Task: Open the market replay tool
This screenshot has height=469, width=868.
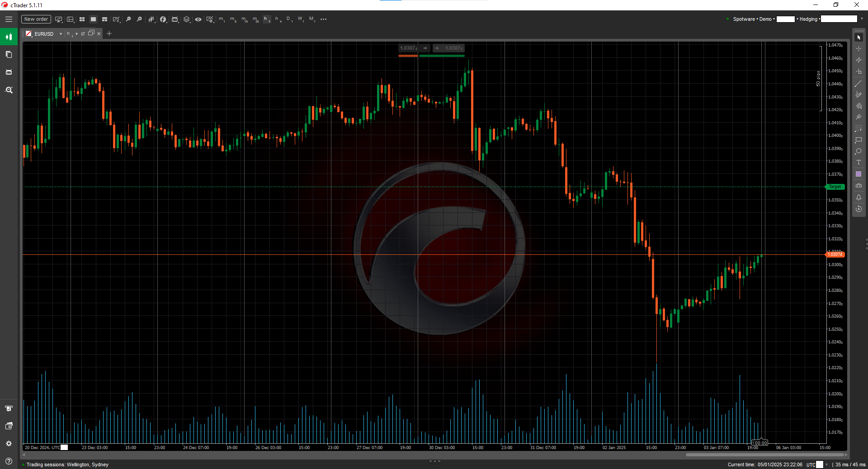Action: pyautogui.click(x=859, y=209)
